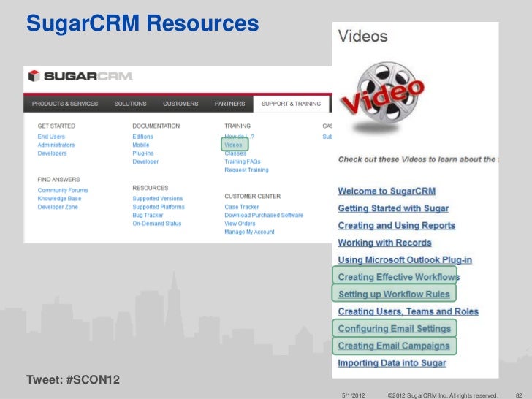This screenshot has width=532, height=399.
Task: Open Getting Started with Sugar video
Action: pos(393,208)
